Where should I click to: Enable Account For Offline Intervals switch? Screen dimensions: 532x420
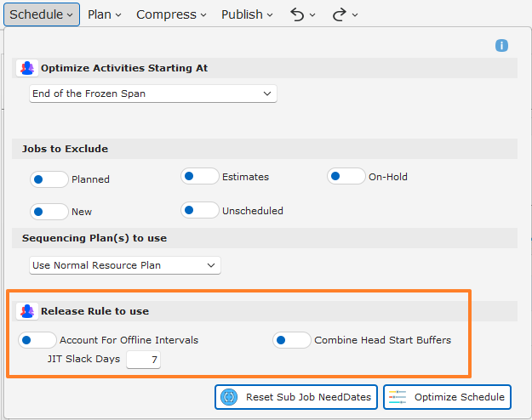(x=37, y=340)
